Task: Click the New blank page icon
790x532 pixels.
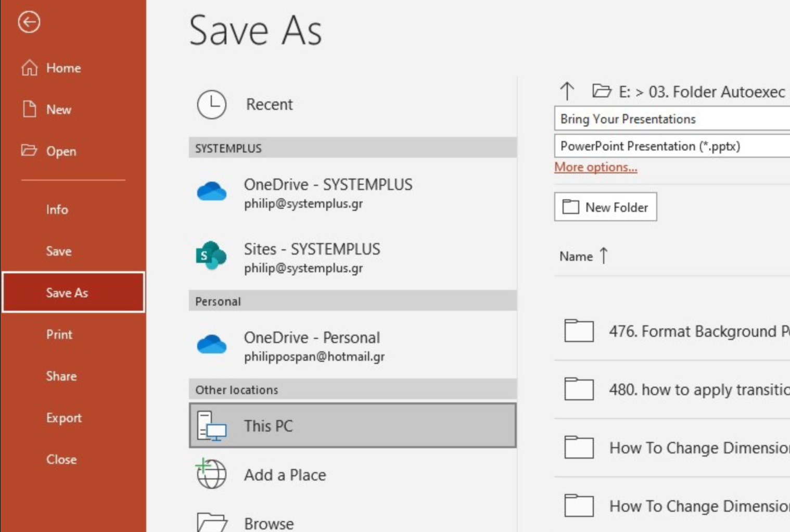Action: pos(30,109)
